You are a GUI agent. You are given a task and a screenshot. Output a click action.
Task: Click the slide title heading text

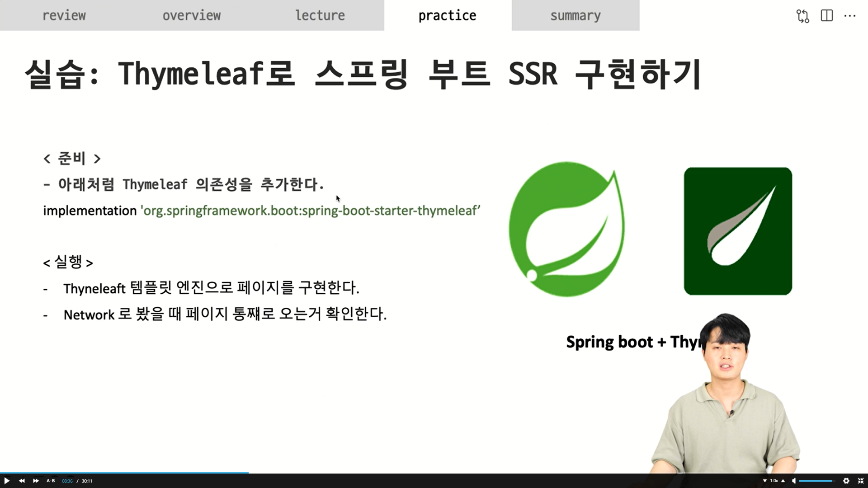pos(363,74)
